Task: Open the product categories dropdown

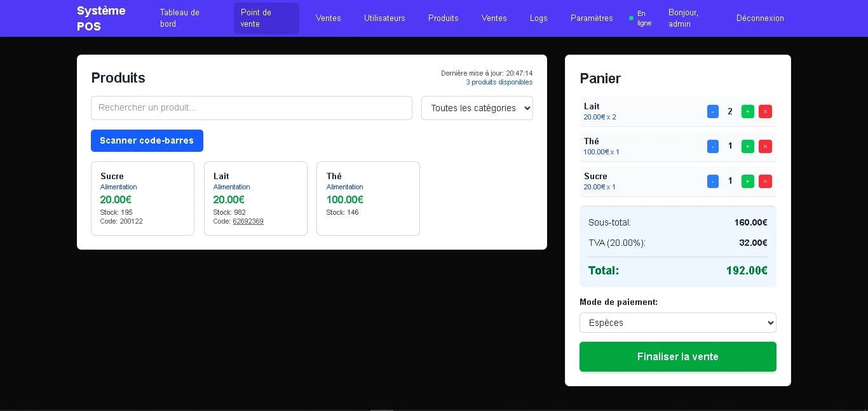Action: coord(477,108)
